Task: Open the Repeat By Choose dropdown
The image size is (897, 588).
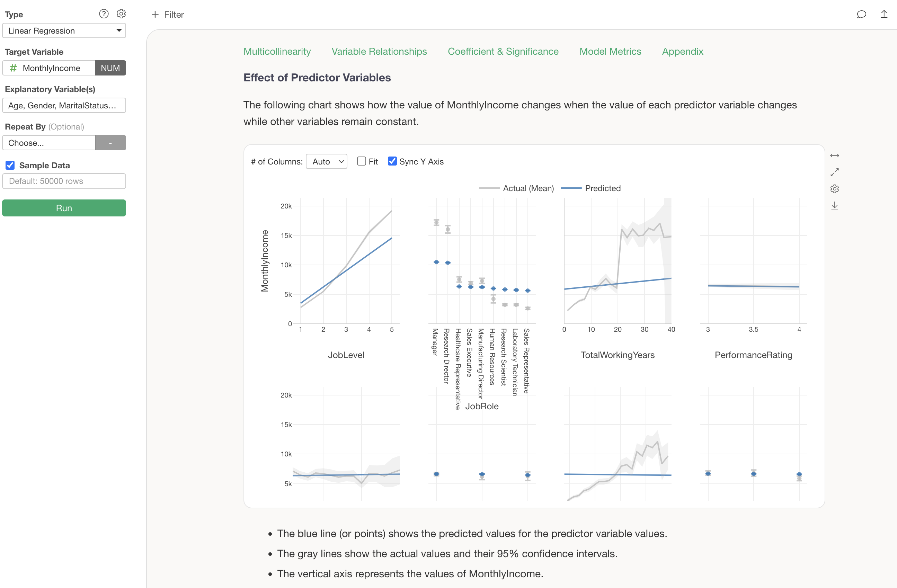Action: click(x=48, y=142)
